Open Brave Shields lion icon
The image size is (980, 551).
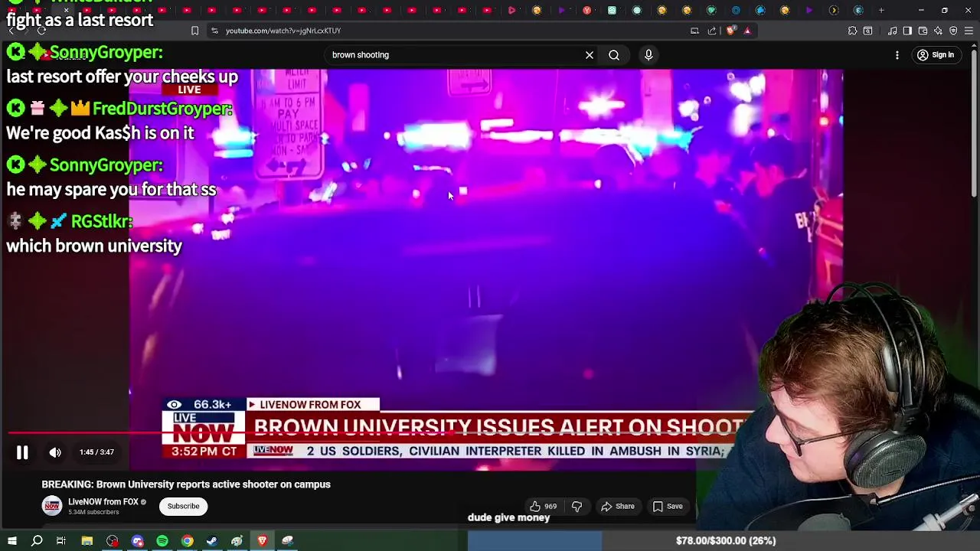click(731, 31)
